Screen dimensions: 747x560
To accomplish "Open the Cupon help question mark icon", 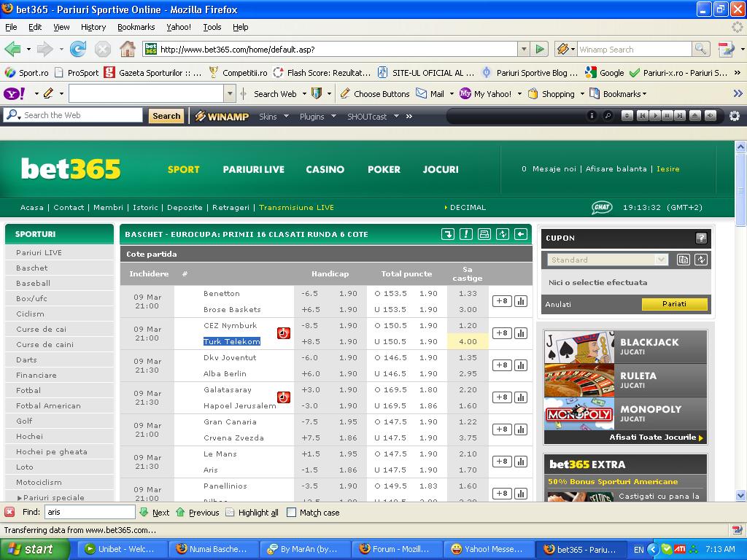I will coord(701,238).
